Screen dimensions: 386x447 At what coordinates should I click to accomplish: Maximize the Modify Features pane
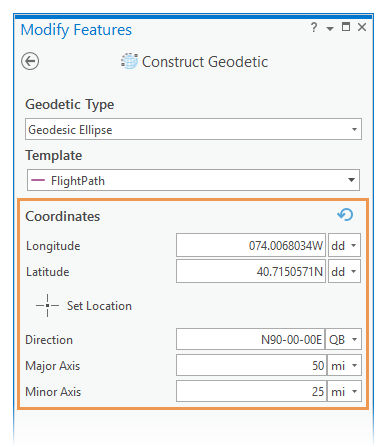[x=346, y=27]
